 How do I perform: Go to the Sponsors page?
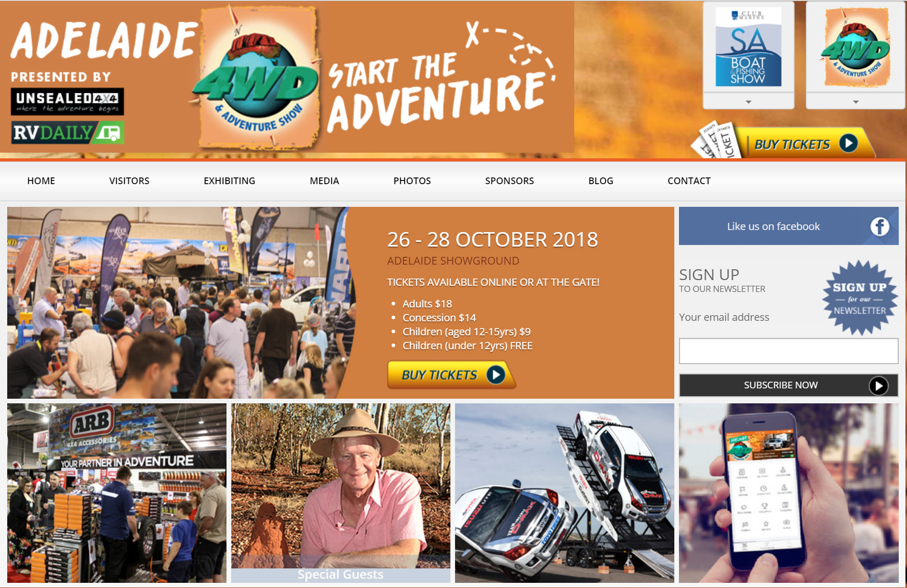(509, 181)
